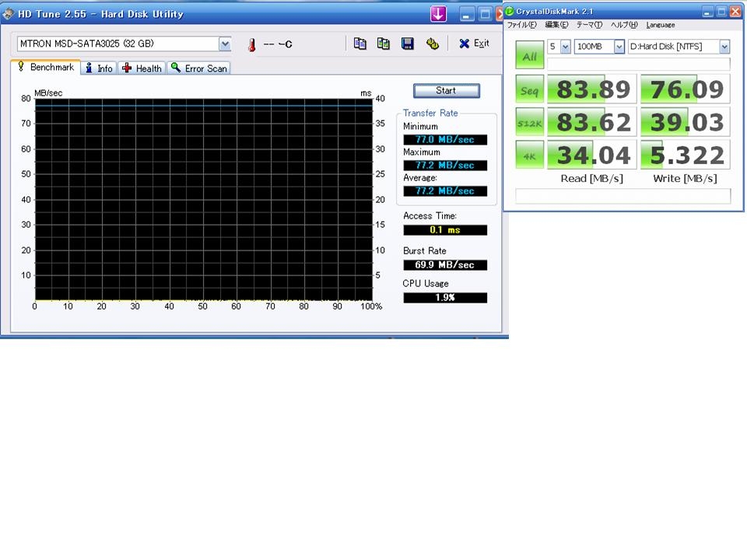Click the thermometer temperature icon

251,45
